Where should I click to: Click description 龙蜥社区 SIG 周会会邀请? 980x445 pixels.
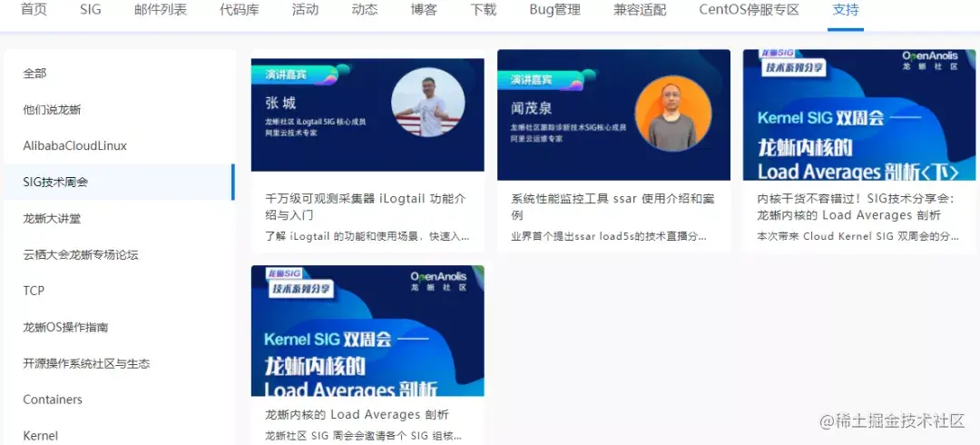363,436
